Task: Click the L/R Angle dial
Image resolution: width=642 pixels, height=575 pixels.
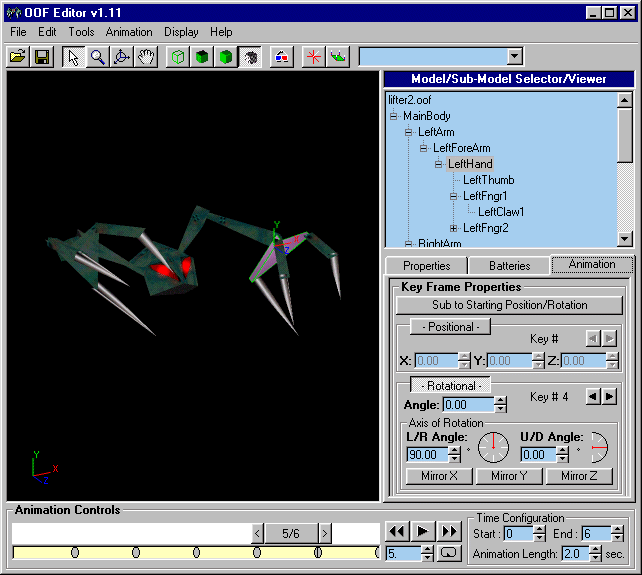Action: coord(492,447)
